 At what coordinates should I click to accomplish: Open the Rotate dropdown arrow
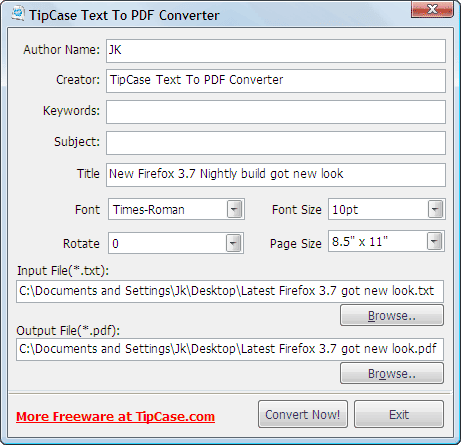tap(233, 243)
